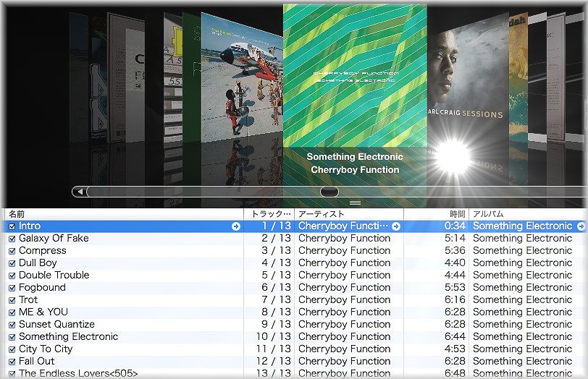Uncheck the Fall Out checkbox
The height and width of the screenshot is (379, 588).
pyautogui.click(x=12, y=362)
